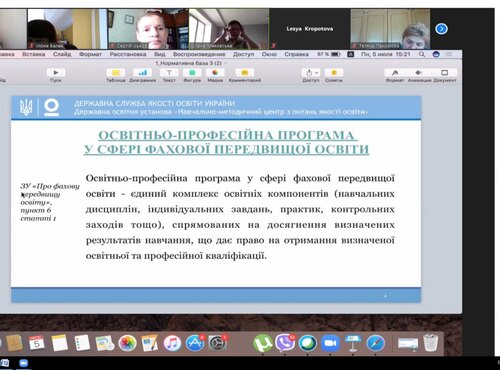Open the Анимация inspector panel
Image resolution: width=500 pixels, height=370 pixels.
[419, 73]
